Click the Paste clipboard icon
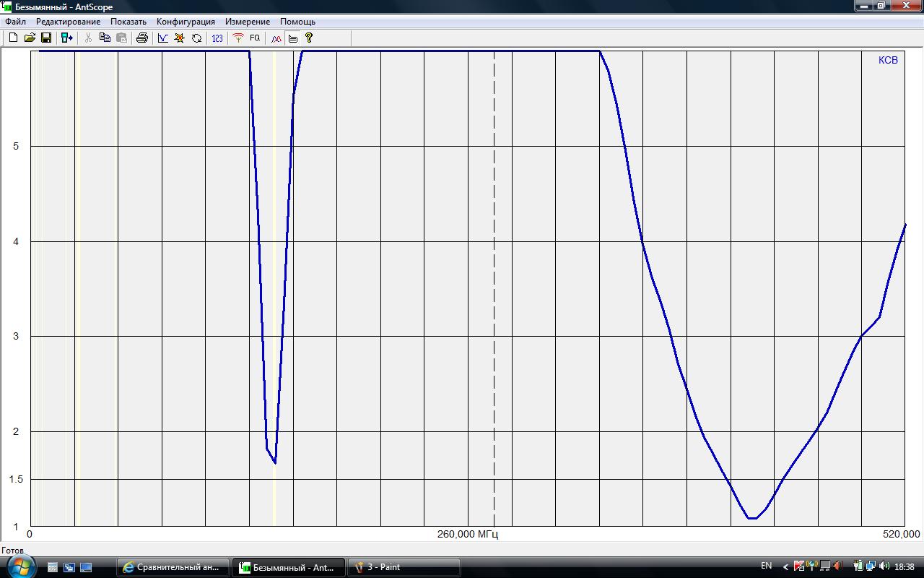The height and width of the screenshot is (578, 924). click(121, 38)
